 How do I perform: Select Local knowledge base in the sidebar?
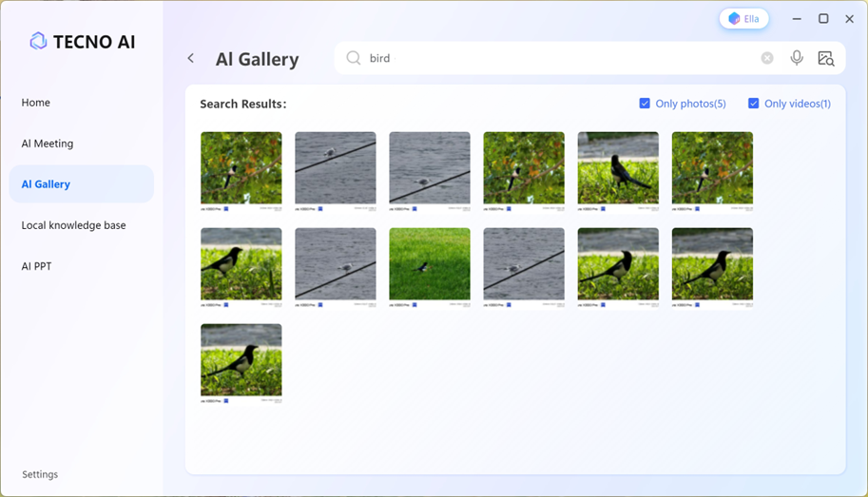[73, 225]
